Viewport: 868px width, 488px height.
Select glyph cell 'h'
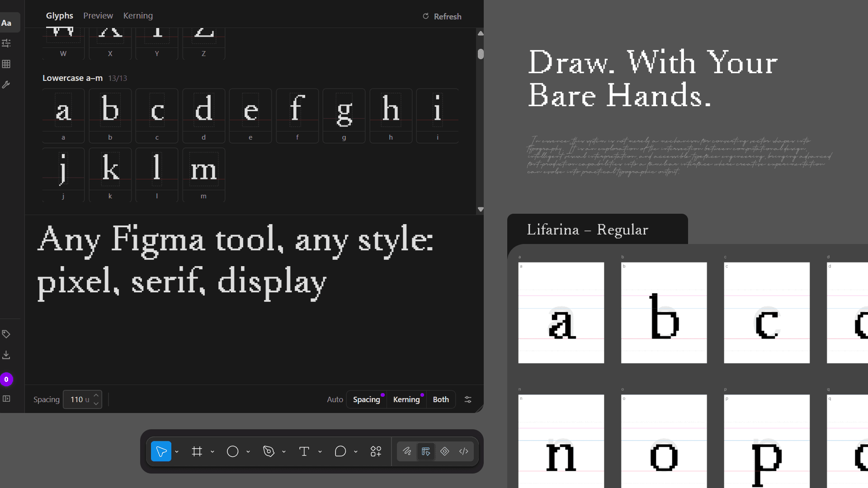(x=391, y=116)
